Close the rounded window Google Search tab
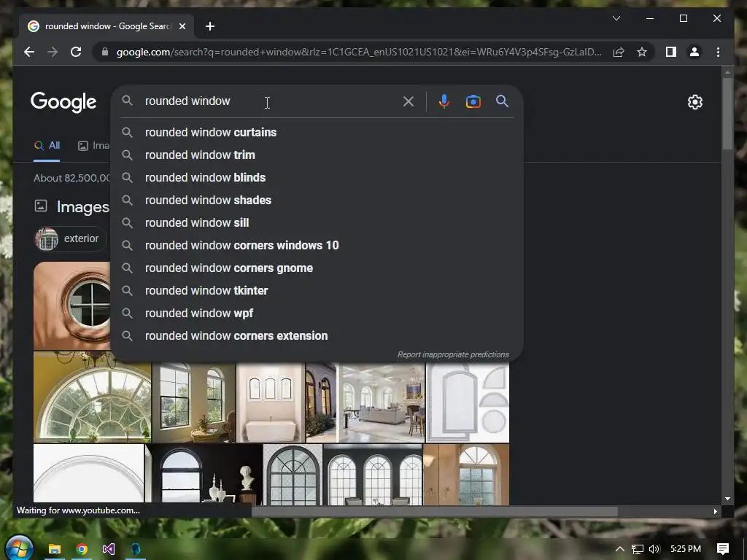Screen dimensions: 747x560 point(182,26)
